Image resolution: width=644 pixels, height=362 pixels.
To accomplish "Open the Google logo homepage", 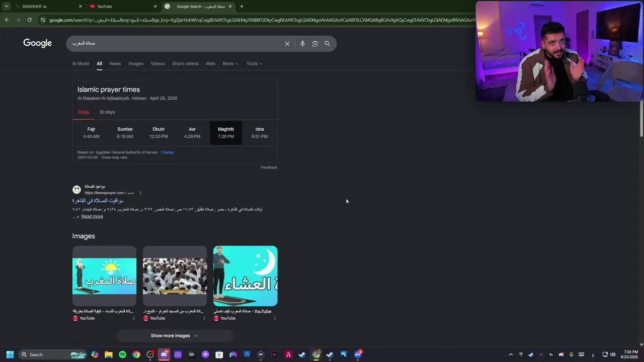I will (37, 43).
